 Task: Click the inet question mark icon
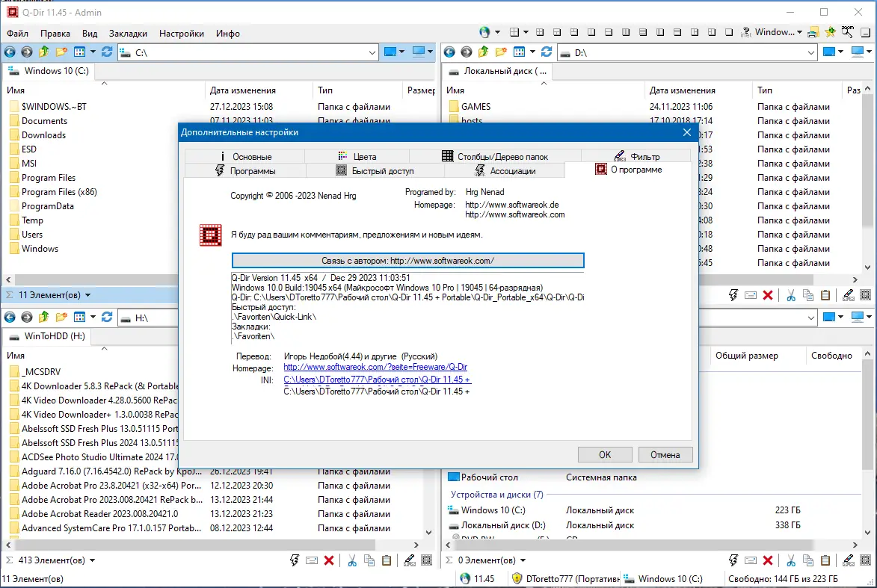click(x=746, y=32)
